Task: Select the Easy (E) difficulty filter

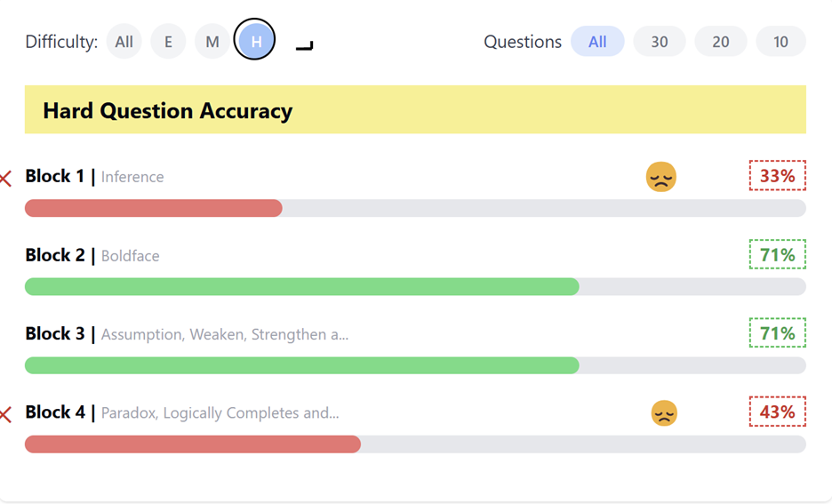Action: 168,42
